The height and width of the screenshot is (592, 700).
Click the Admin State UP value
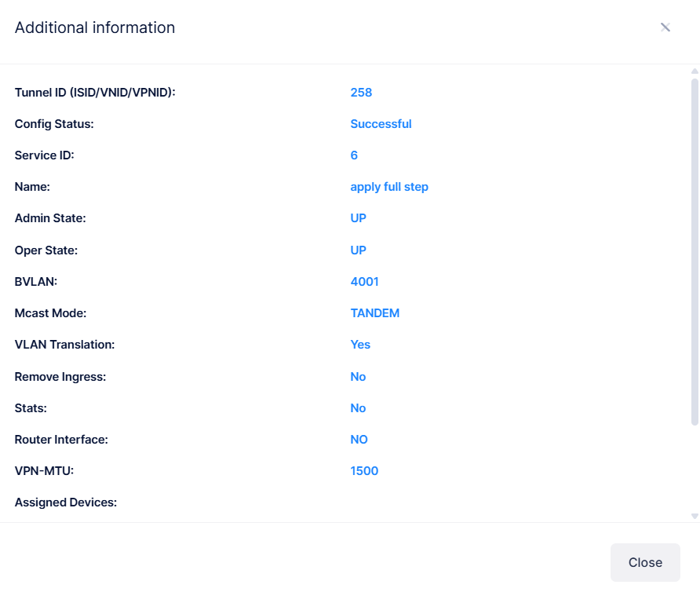(358, 217)
